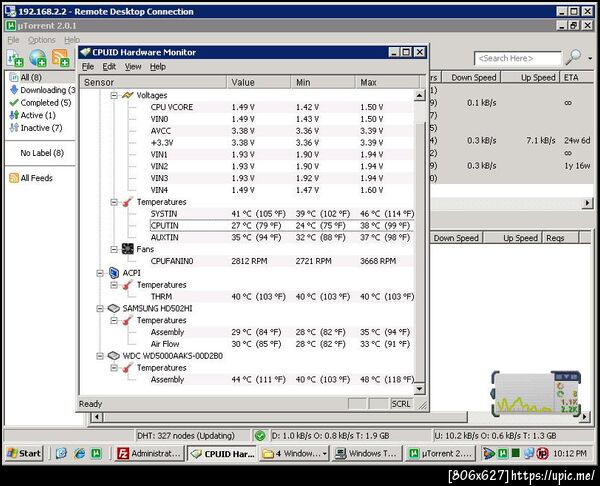This screenshot has height=486, width=600.
Task: Collapse the ACPI tree node
Action: (x=100, y=273)
